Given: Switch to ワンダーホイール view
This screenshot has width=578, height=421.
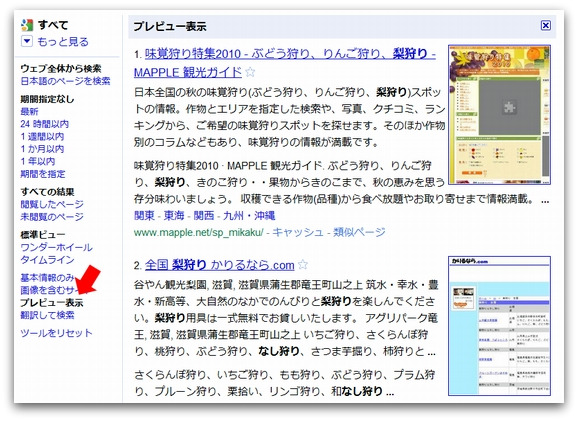Looking at the screenshot, I should click(x=56, y=247).
